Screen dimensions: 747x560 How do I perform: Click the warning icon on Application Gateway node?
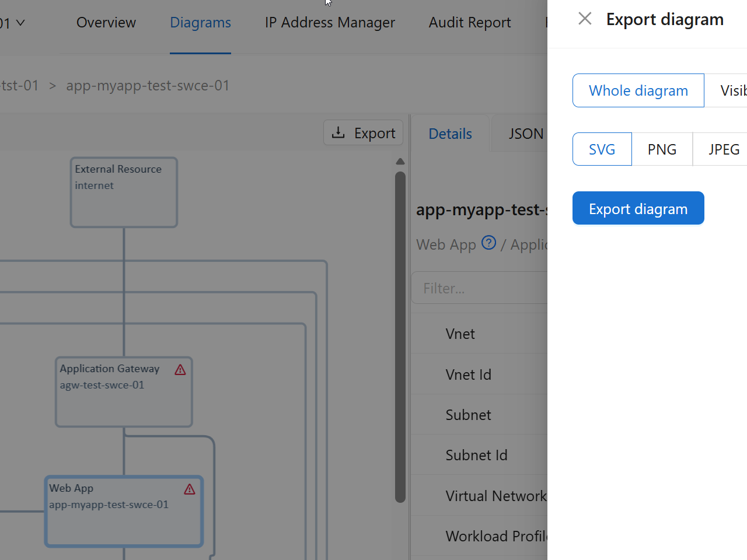coord(180,370)
